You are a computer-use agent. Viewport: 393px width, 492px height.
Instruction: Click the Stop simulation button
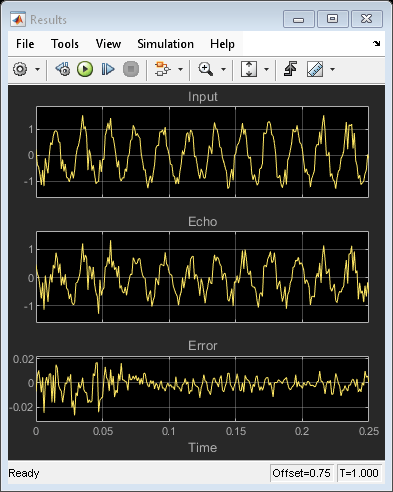click(x=131, y=69)
